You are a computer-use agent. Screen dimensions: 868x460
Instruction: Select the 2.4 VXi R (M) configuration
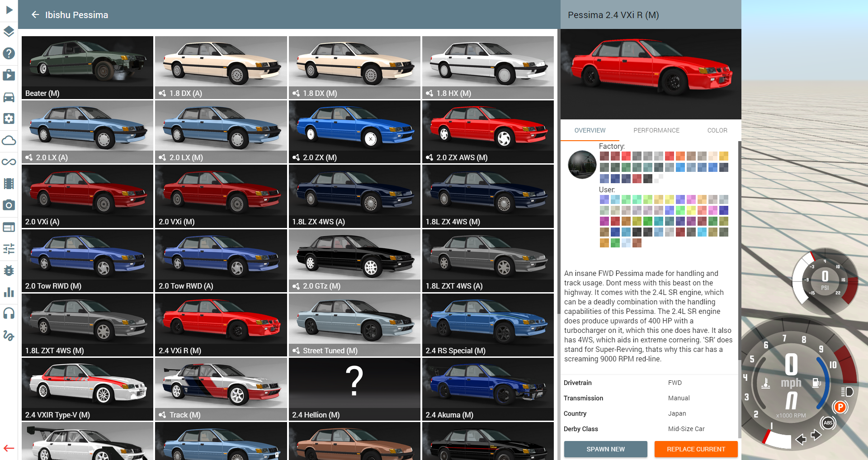pyautogui.click(x=221, y=325)
